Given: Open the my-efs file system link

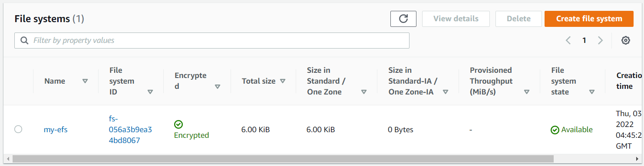Looking at the screenshot, I should tap(56, 130).
